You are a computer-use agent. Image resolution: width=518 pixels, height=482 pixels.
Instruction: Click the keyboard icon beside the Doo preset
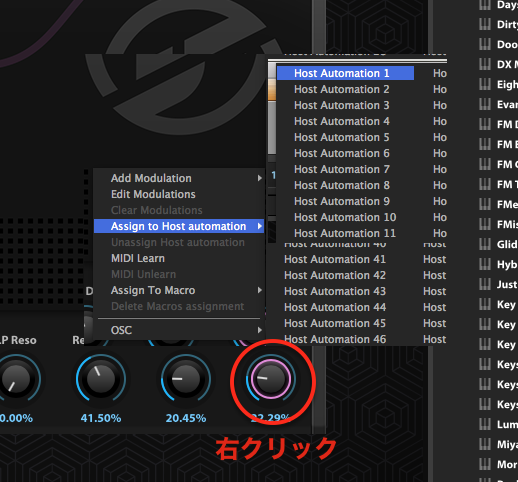tap(485, 44)
